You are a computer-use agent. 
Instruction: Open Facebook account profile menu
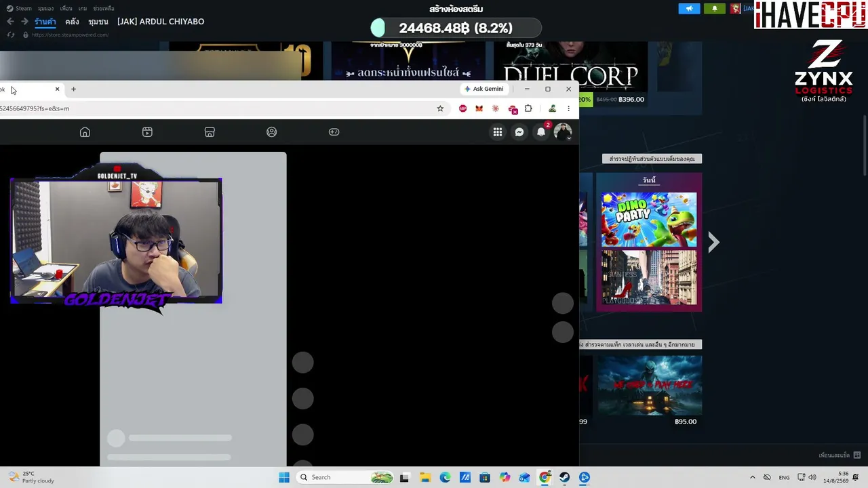tap(563, 132)
